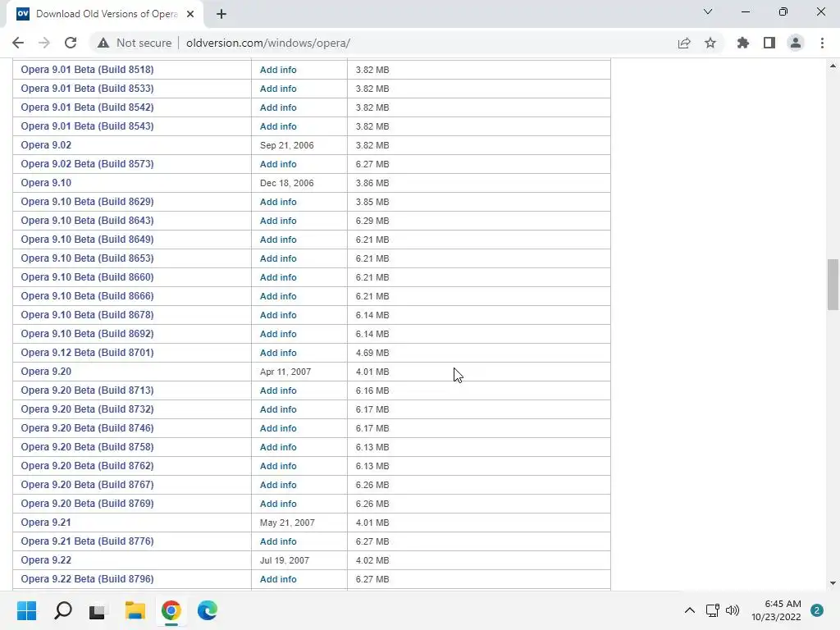This screenshot has width=840, height=630.
Task: Open the Windows Start menu
Action: click(x=27, y=610)
